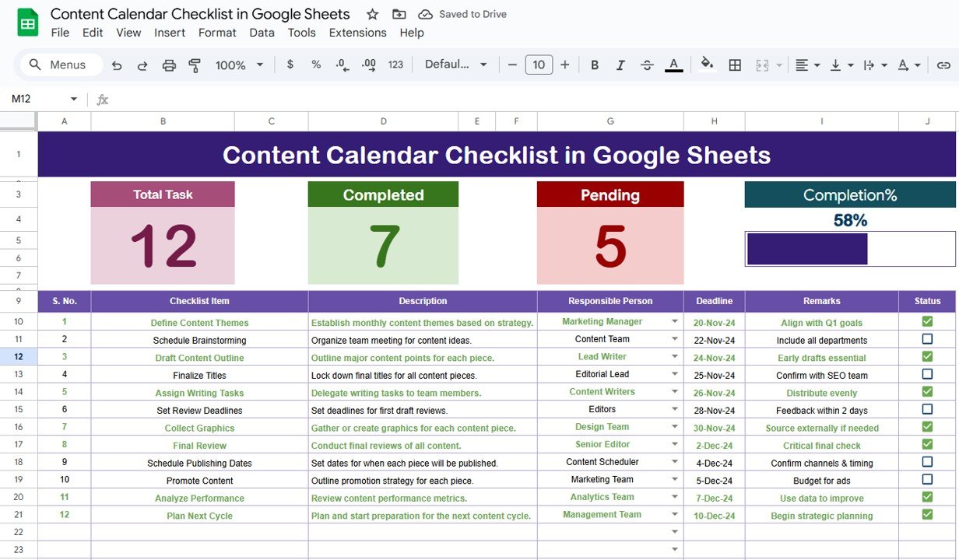Uncheck status for Plan Next Cycle

point(927,514)
